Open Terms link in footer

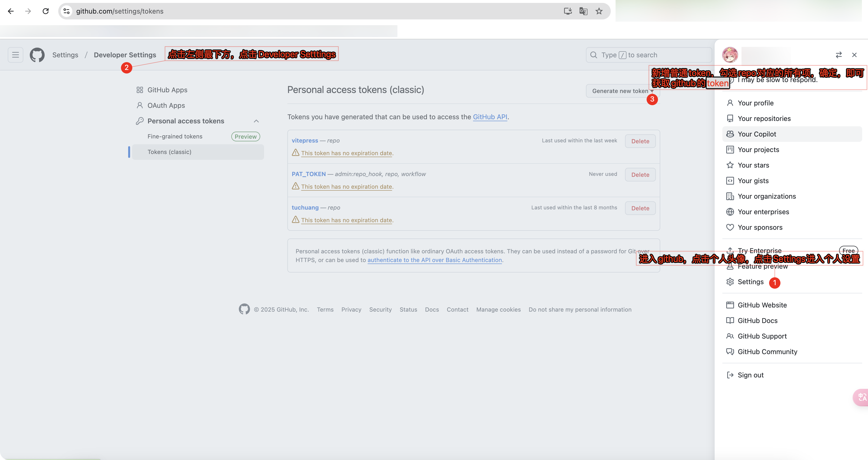(325, 309)
